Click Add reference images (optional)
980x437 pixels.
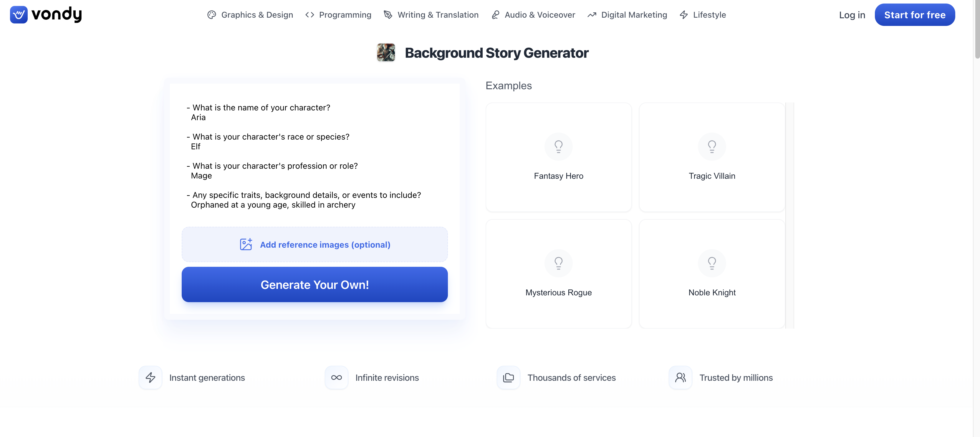pyautogui.click(x=314, y=244)
